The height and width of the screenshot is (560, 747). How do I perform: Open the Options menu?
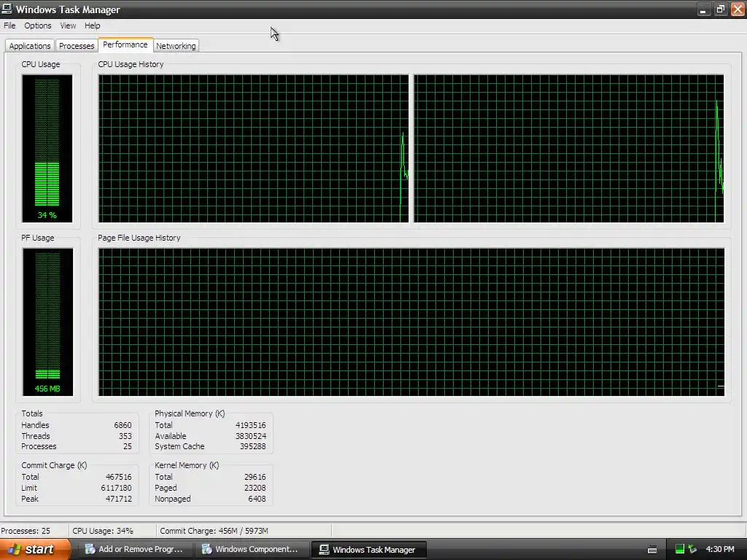coord(38,26)
